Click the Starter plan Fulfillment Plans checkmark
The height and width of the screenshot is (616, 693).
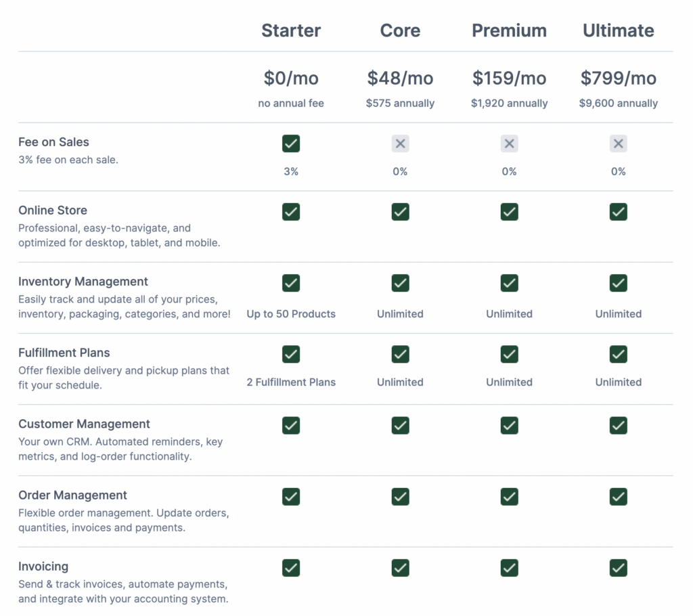[291, 354]
